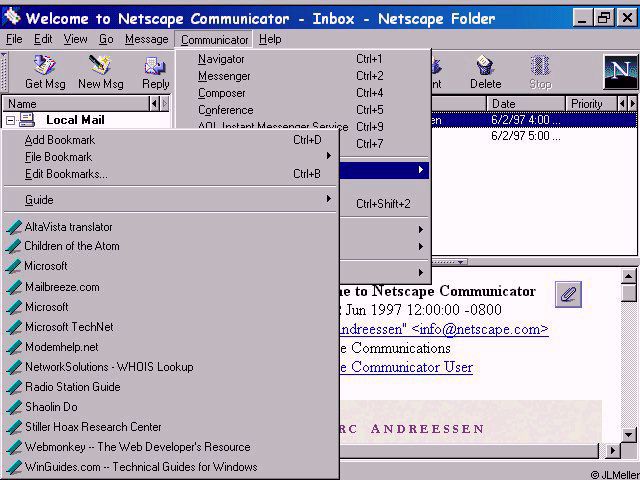Click horizontal scrollbar right arrow
The width and height of the screenshot is (640, 480).
(611, 451)
